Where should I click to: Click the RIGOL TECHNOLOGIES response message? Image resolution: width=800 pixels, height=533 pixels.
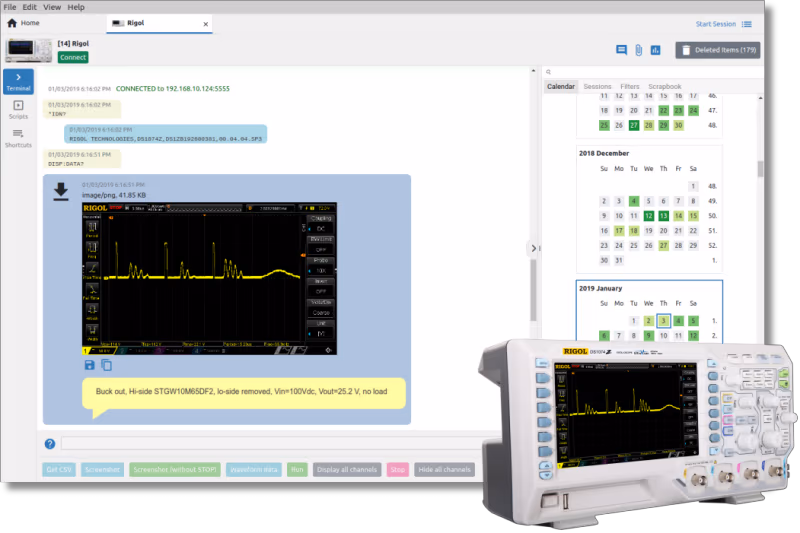pos(165,134)
